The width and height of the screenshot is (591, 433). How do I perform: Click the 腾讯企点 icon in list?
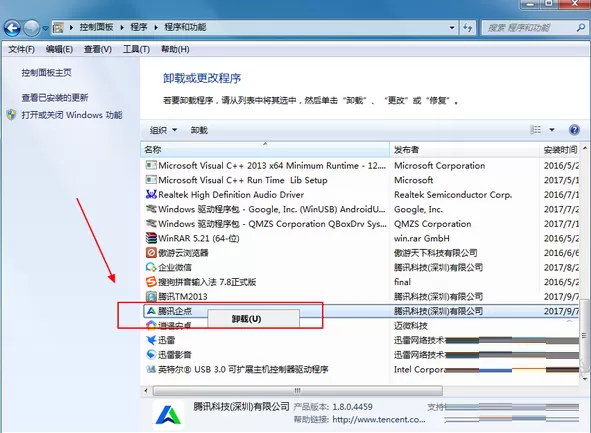(x=151, y=311)
